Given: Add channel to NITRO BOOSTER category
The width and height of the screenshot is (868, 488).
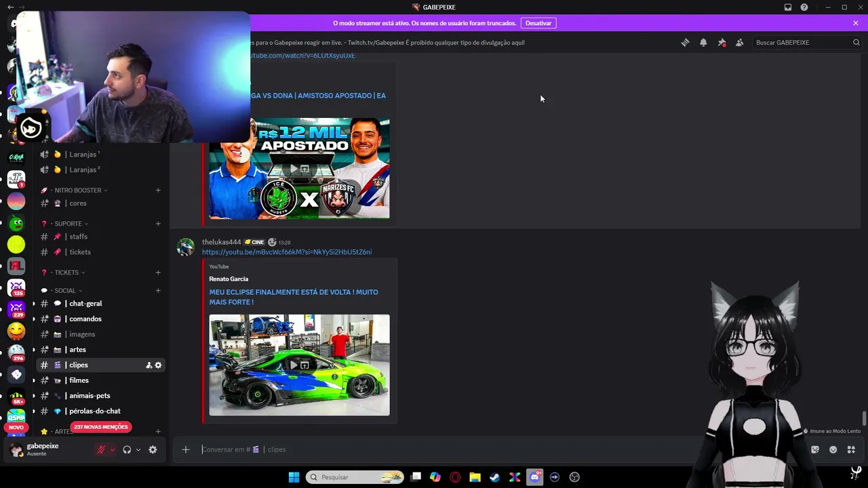Looking at the screenshot, I should (x=158, y=190).
